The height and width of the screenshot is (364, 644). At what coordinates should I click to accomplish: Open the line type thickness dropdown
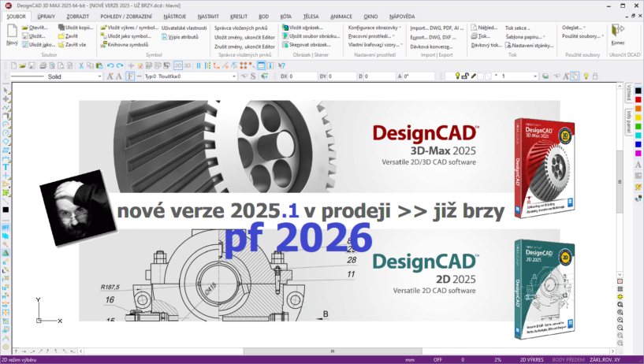[234, 76]
